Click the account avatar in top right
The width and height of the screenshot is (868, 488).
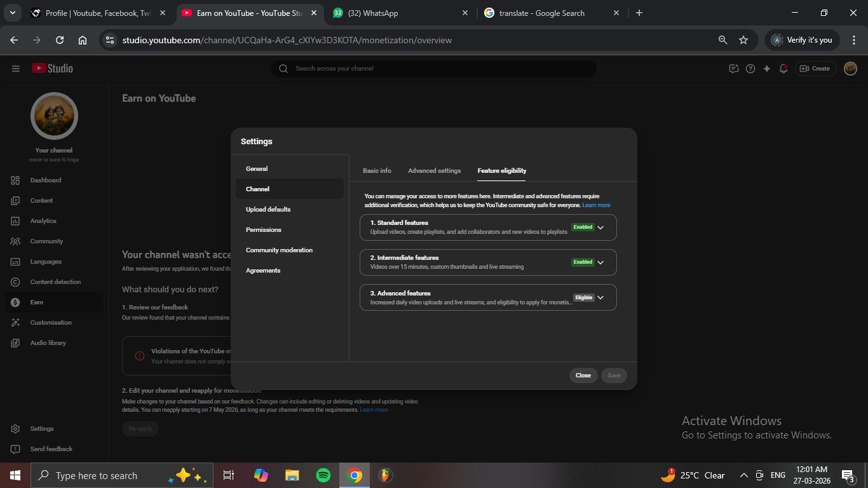tap(850, 69)
